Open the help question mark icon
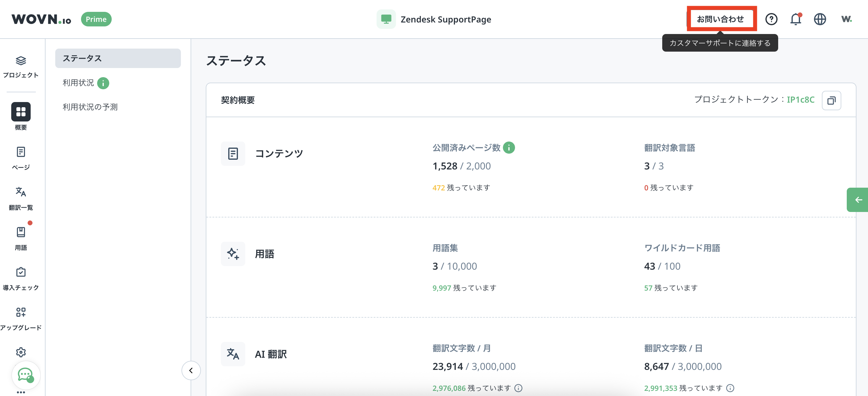 tap(771, 19)
